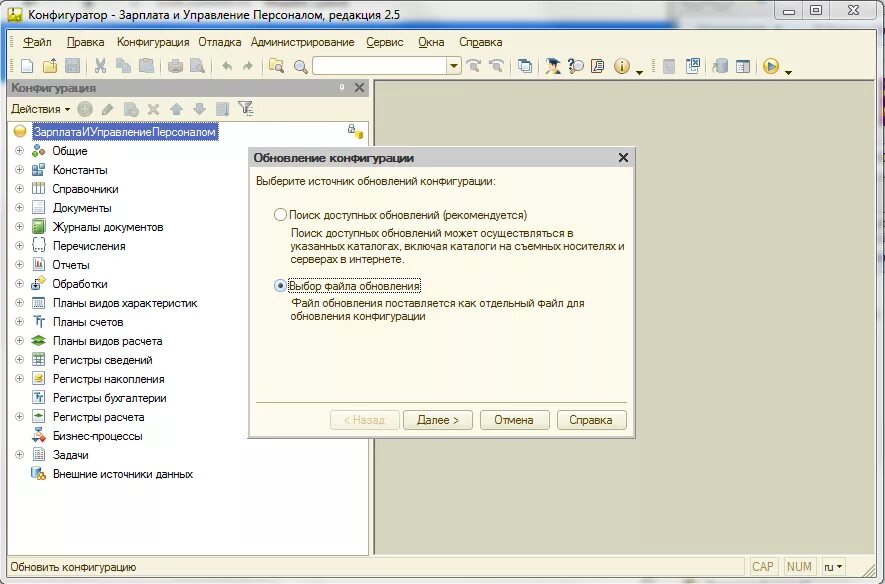
Task: Click the edit pencil icon in Конфигурация panel
Action: (107, 109)
